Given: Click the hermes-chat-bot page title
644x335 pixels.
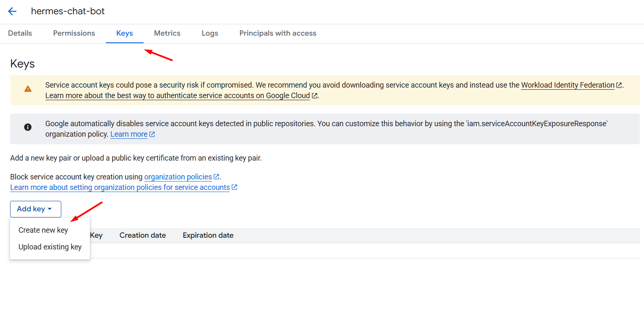Looking at the screenshot, I should (68, 11).
